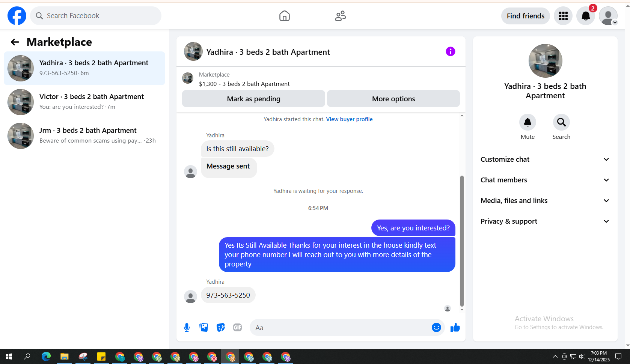Open Microsoft Edge from taskbar
630x364 pixels.
pos(46,356)
